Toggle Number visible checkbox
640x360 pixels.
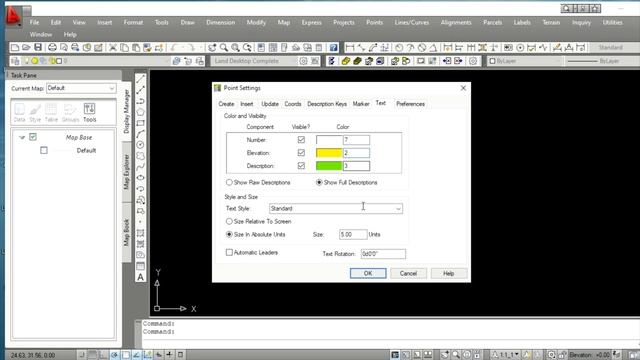(x=301, y=140)
